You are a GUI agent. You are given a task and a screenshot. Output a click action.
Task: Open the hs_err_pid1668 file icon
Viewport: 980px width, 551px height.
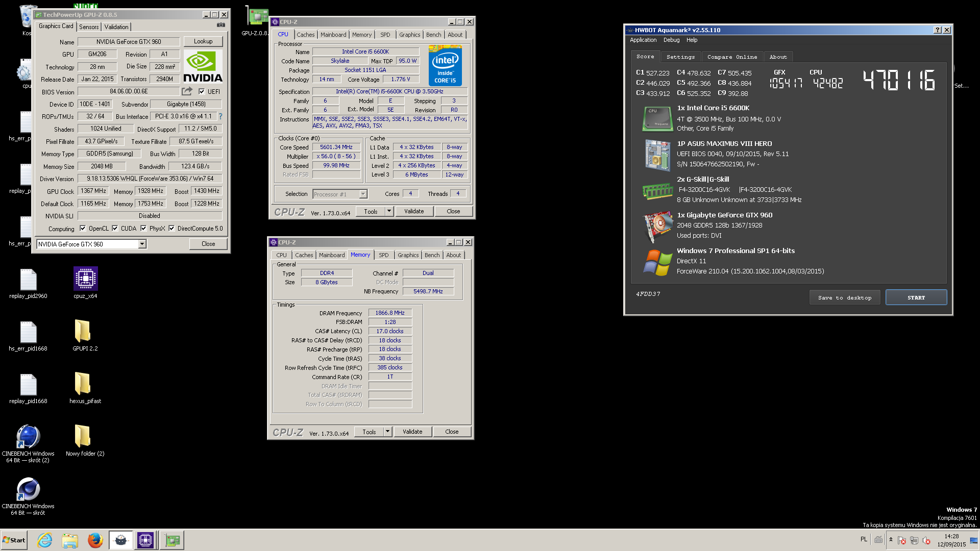(28, 335)
